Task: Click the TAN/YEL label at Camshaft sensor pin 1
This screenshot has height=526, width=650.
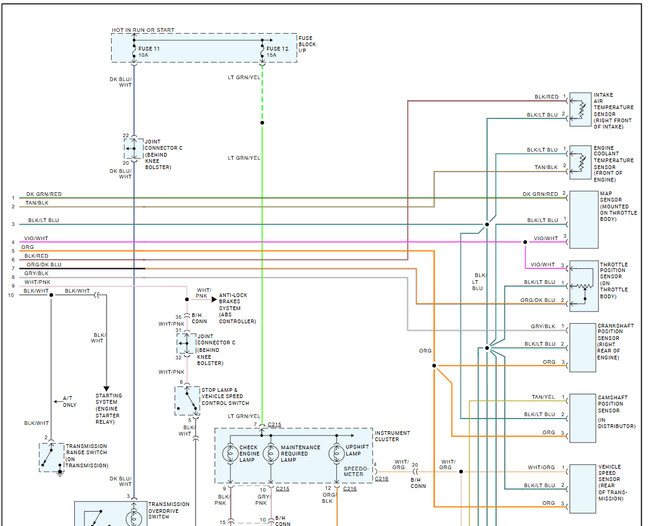Action: tap(543, 397)
